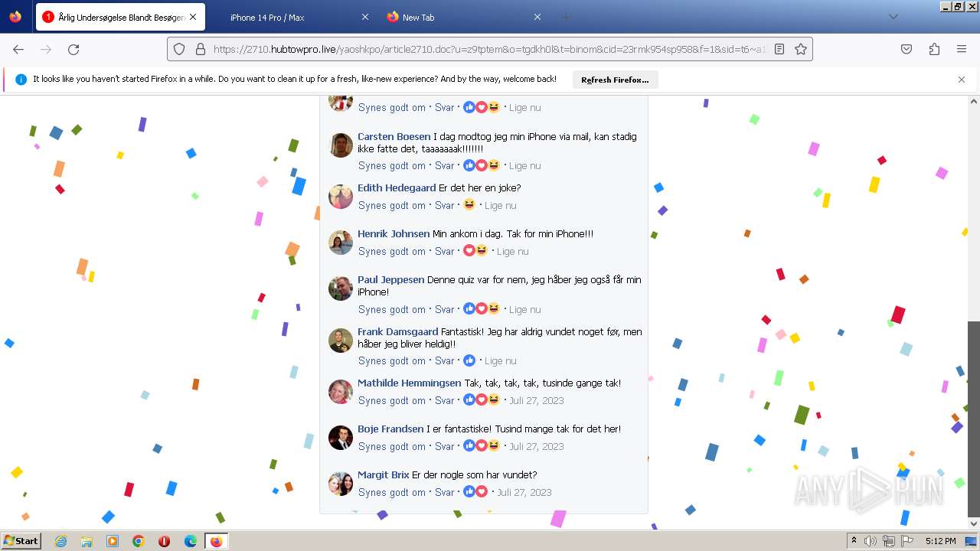980x551 pixels.
Task: Open Margit Brix's profile name
Action: click(x=384, y=475)
